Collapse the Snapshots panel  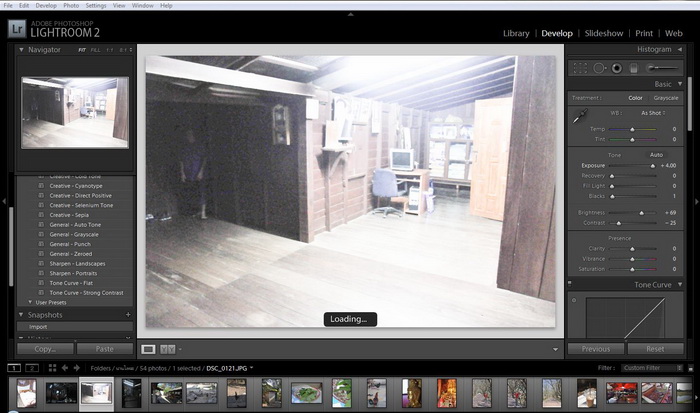coord(21,315)
